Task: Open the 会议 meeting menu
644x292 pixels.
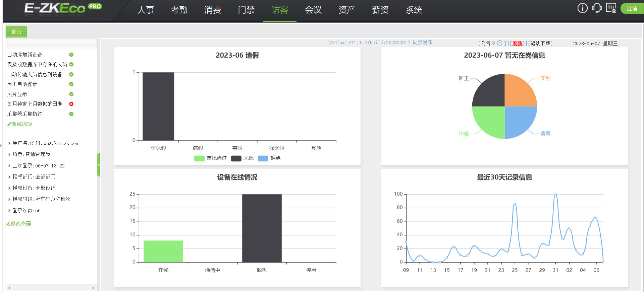Action: coord(313,10)
